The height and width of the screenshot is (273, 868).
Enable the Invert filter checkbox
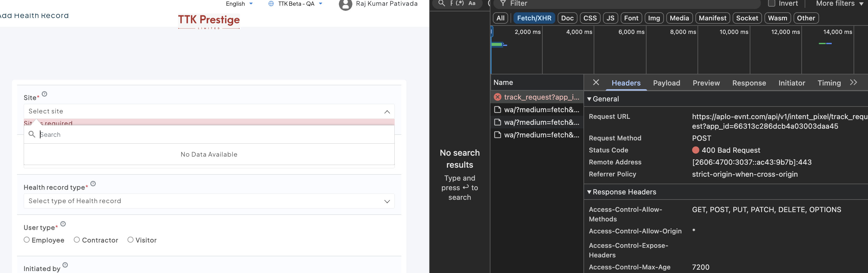pos(771,4)
